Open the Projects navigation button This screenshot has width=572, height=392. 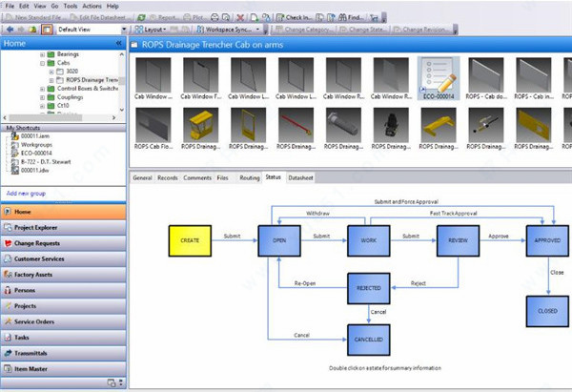coord(64,306)
